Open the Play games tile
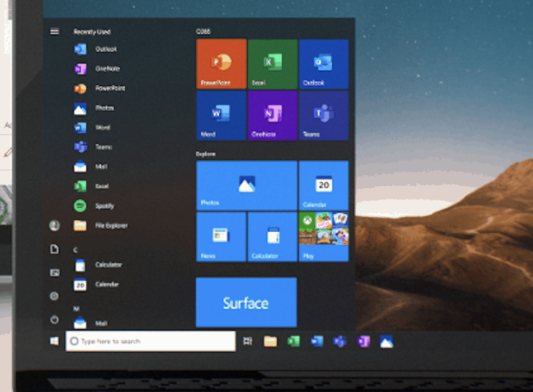533x392 pixels. (323, 236)
